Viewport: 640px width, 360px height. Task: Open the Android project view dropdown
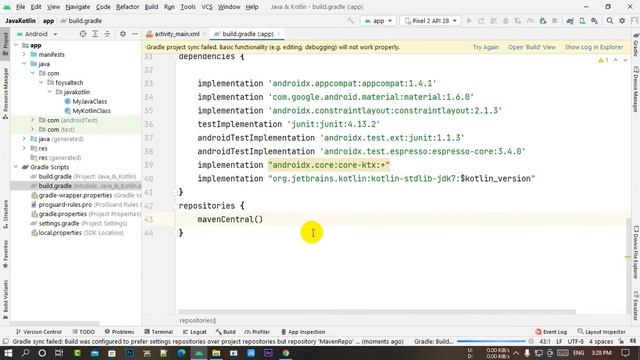[37, 34]
